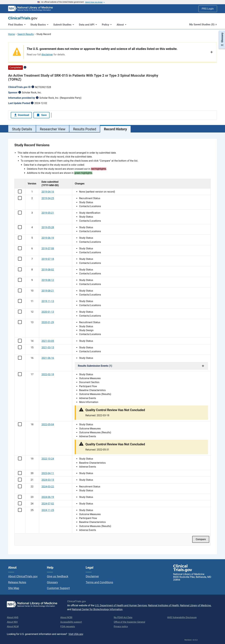Open the Data and API dropdown menu
Viewport: 225px width, 644px height.
[x=88, y=25]
